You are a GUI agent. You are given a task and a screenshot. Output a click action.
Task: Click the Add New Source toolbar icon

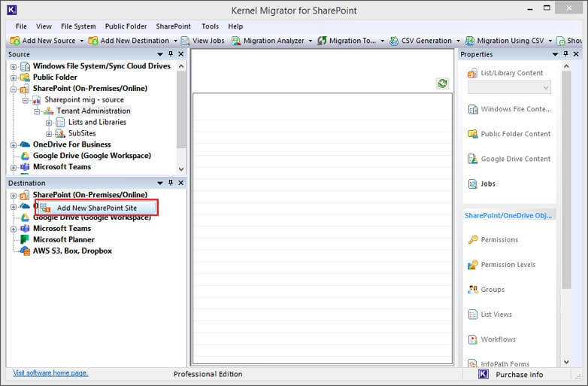(15, 41)
